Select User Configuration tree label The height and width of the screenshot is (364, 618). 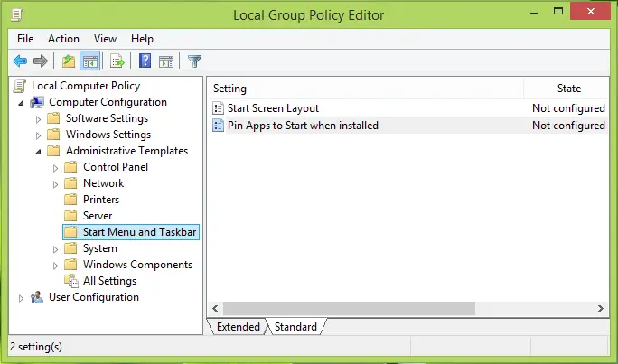click(94, 297)
